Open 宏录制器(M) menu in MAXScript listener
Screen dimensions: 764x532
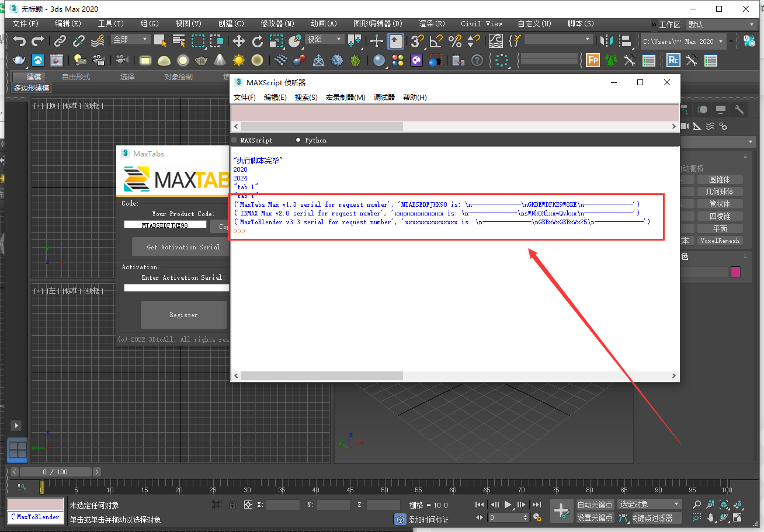pos(345,98)
